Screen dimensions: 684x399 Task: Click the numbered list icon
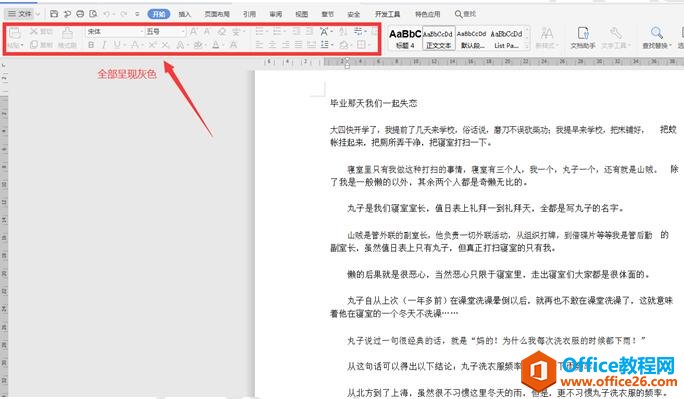click(277, 31)
